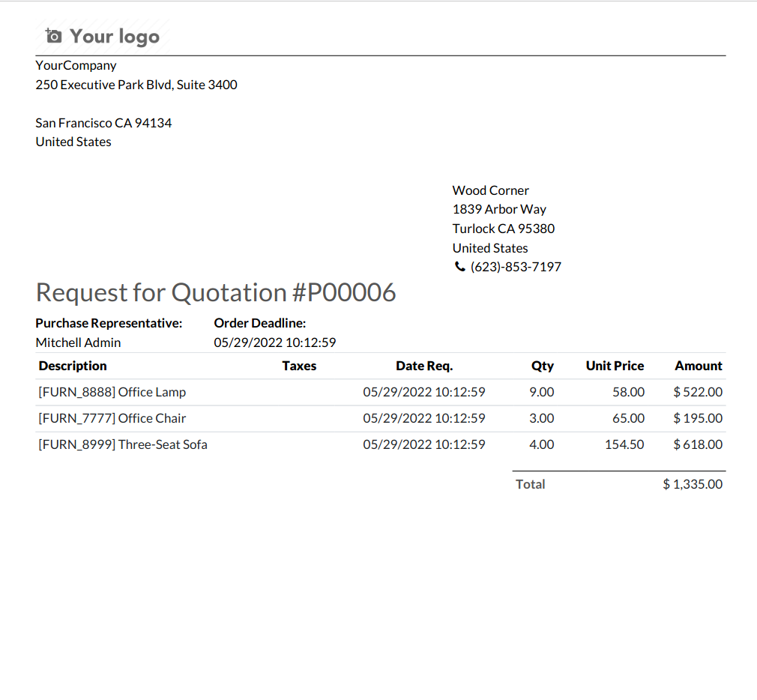Select the [FURN_7777] Office Chair line

[x=112, y=418]
